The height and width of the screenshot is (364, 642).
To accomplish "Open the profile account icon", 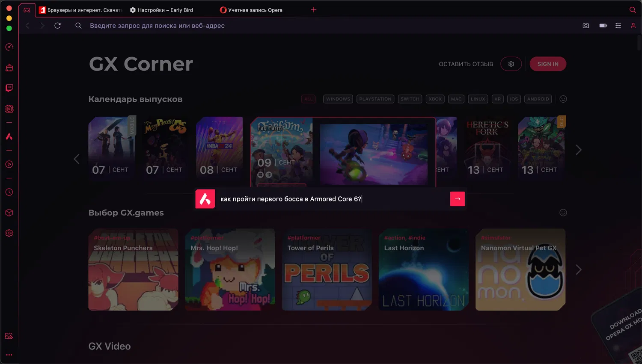I will (633, 26).
